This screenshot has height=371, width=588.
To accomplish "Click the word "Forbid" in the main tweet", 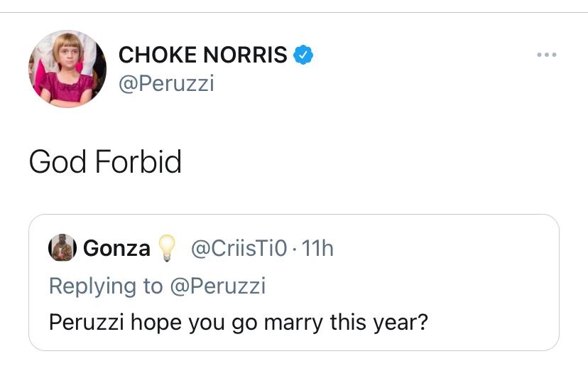I will pyautogui.click(x=138, y=162).
